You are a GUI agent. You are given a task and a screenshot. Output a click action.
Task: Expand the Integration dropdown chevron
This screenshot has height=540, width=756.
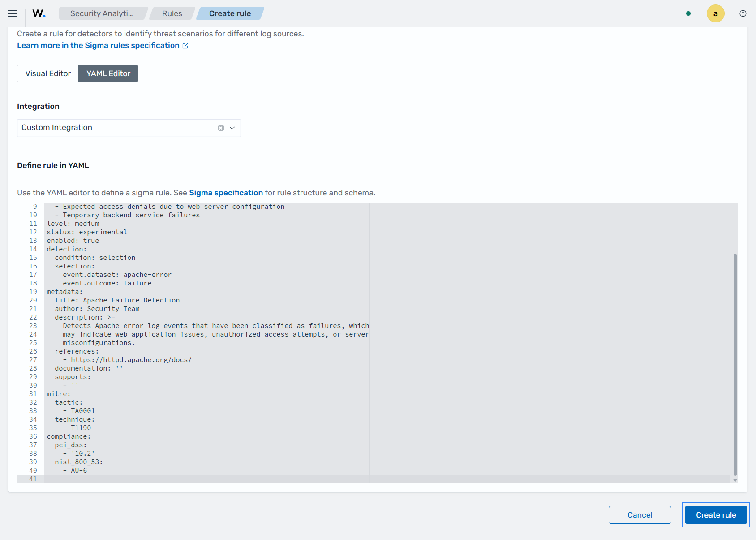tap(232, 128)
